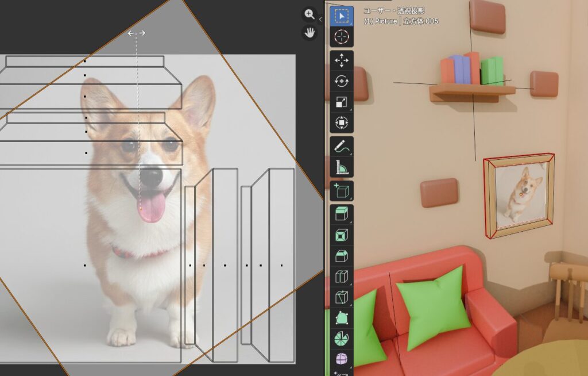Activate the Bevel tool
The height and width of the screenshot is (376, 588).
pos(342,256)
